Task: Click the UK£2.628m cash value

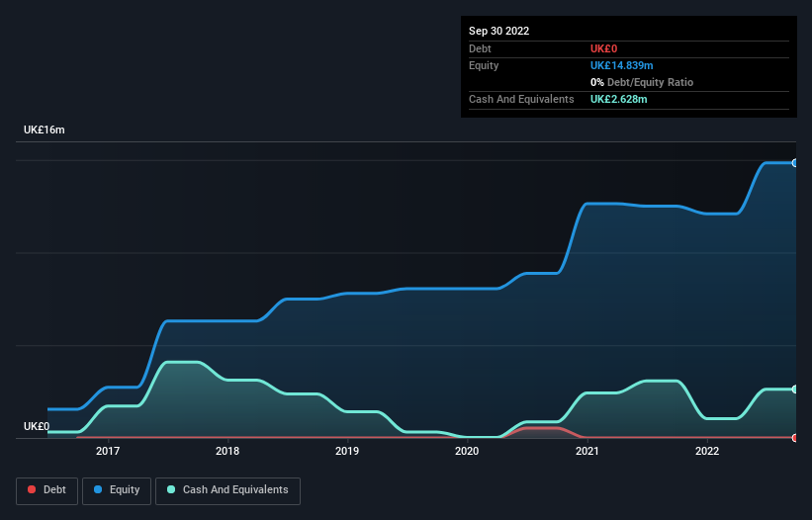Action: pos(619,99)
